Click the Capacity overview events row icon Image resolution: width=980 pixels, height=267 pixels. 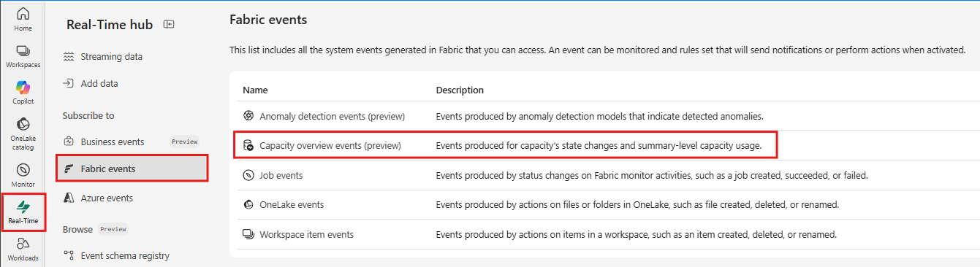[248, 146]
